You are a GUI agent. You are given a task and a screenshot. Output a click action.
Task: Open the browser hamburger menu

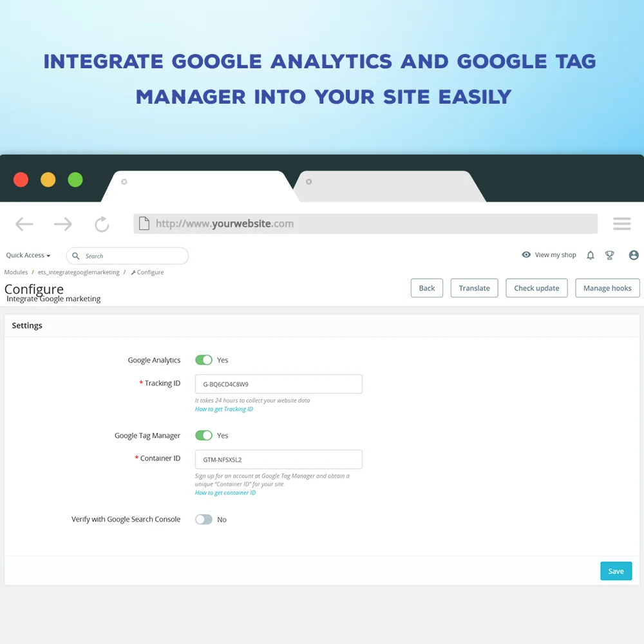click(621, 223)
